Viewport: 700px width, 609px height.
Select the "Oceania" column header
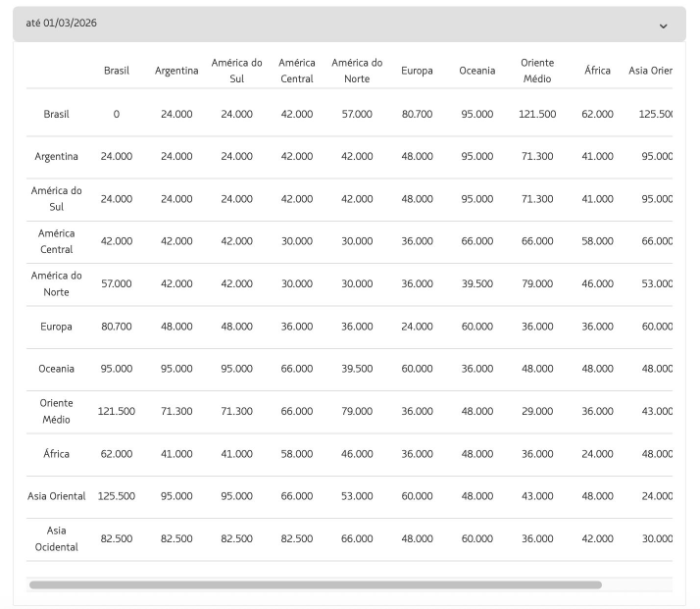click(477, 71)
